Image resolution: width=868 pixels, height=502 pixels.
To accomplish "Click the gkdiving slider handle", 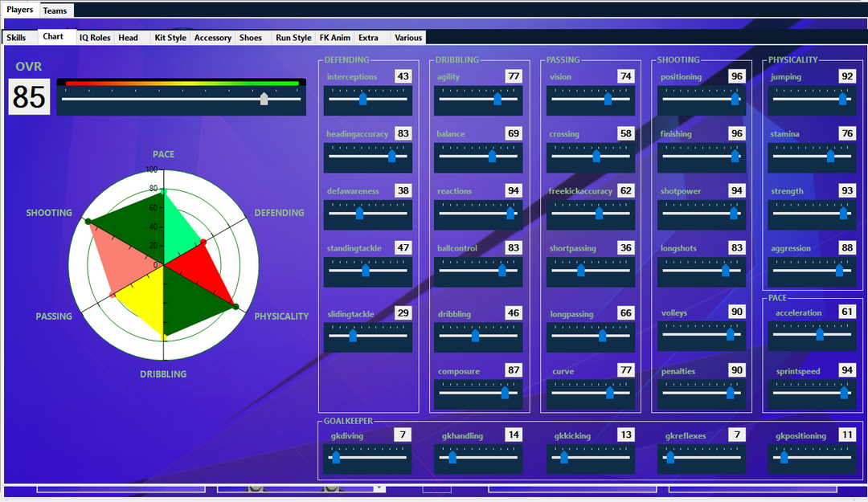I will (x=336, y=458).
